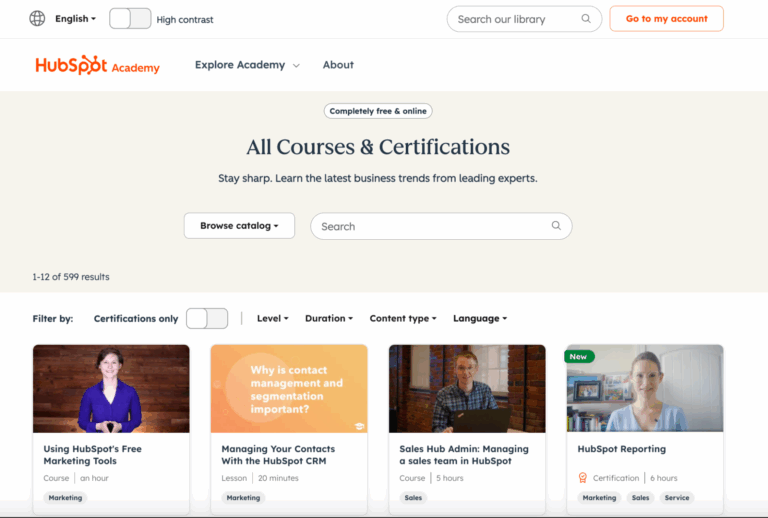Click magnifier icon in library search

[586, 19]
